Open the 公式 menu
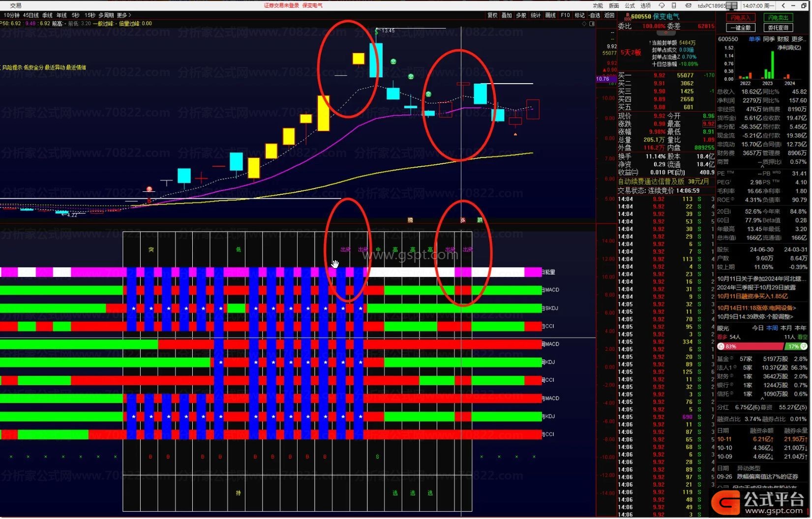Image resolution: width=812 pixels, height=519 pixels. [630, 5]
